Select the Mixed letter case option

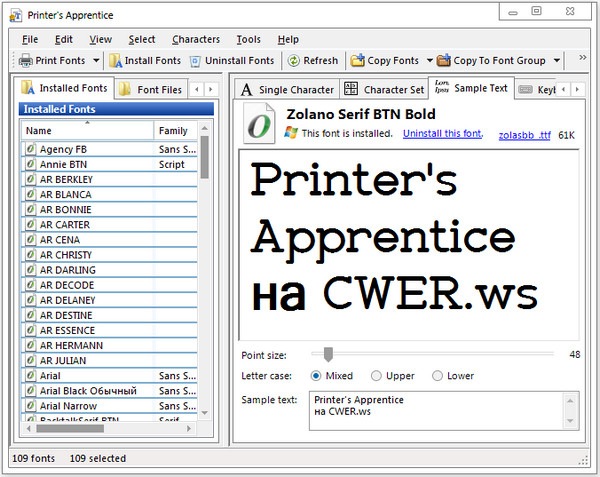[x=316, y=376]
